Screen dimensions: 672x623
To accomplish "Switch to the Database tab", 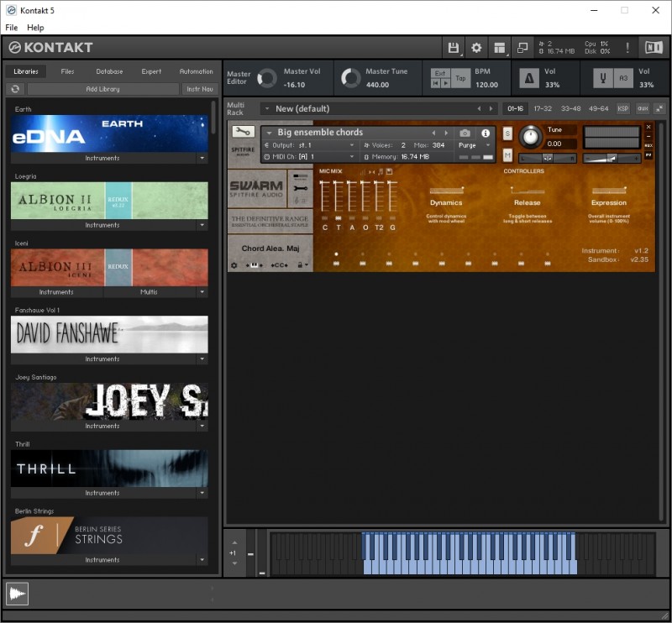I will 109,71.
